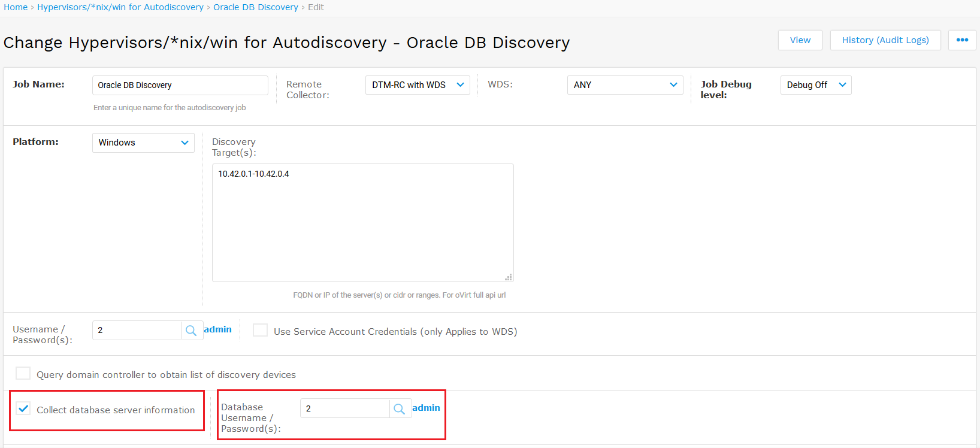Open the Job Debug level dropdown
This screenshot has width=980, height=448.
pos(815,85)
